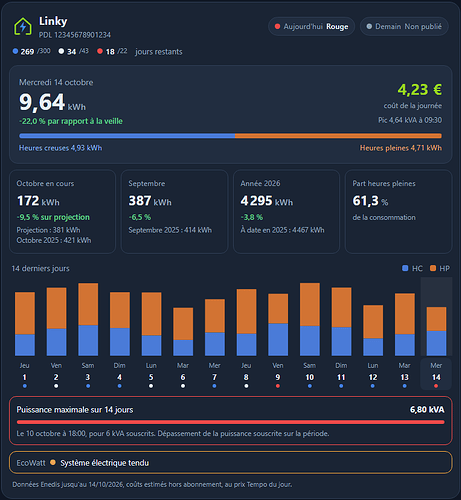The image size is (461, 500).
Task: Click the bar for Dim 4
Action: [x=120, y=324]
